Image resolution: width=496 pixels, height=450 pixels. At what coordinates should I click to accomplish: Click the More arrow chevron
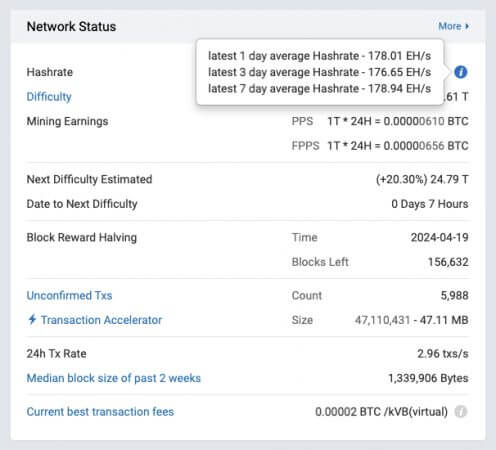click(467, 26)
